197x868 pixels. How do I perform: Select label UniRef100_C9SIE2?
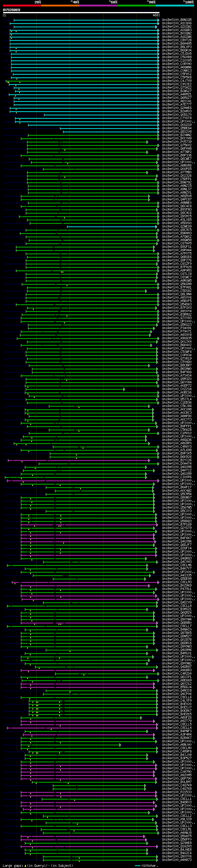pos(177,84)
